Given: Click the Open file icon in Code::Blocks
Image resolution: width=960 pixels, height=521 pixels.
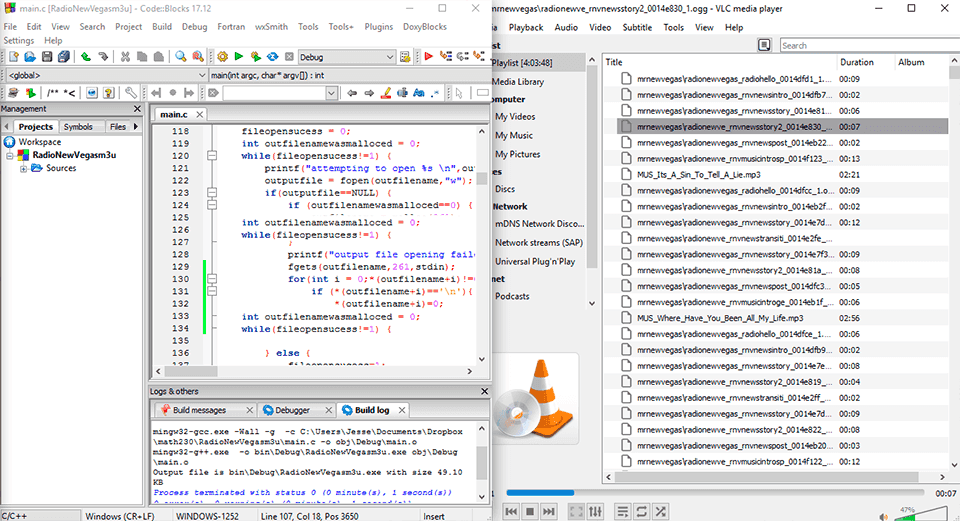Looking at the screenshot, I should (x=30, y=57).
